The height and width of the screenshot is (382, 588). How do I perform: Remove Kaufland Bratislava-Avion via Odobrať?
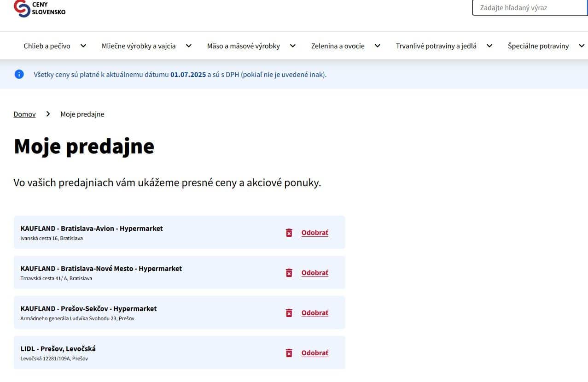click(x=315, y=233)
